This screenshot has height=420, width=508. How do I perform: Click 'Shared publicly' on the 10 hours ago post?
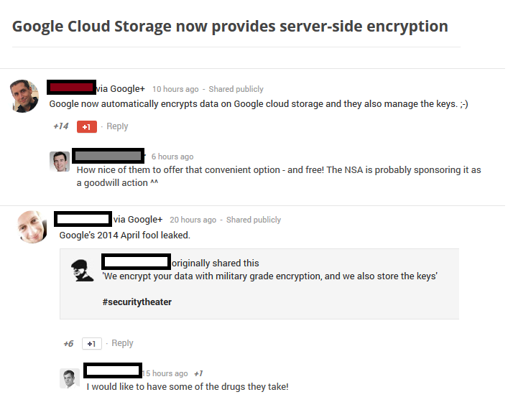coord(236,89)
